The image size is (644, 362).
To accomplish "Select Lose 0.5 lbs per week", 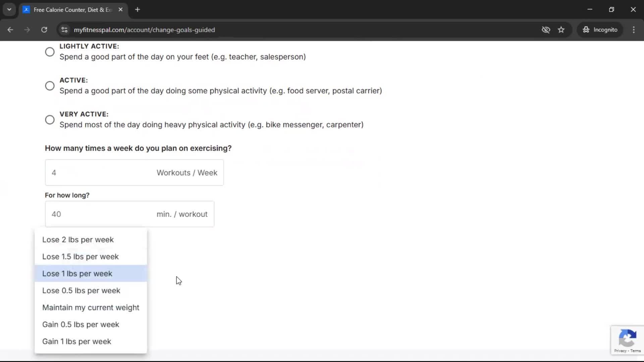I will click(x=91, y=291).
